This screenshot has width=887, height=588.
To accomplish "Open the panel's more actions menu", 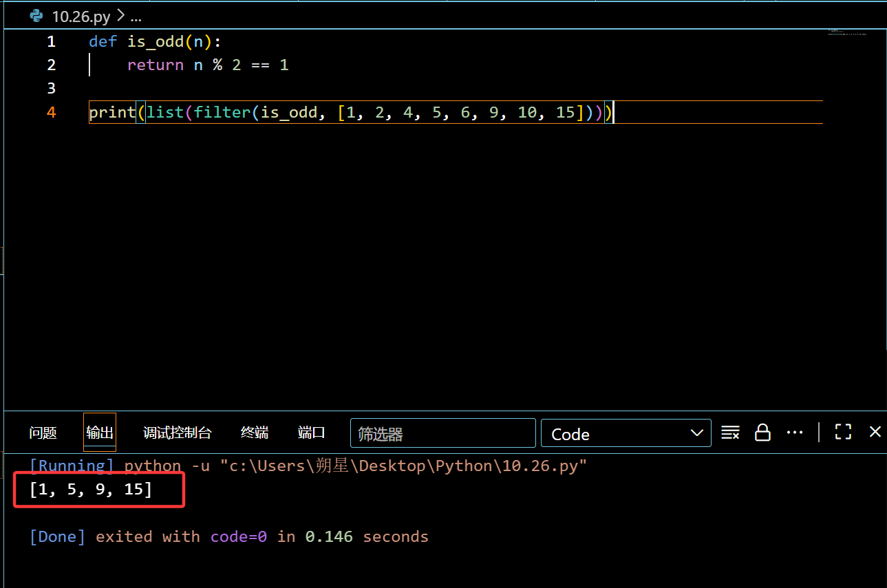I will pos(794,433).
